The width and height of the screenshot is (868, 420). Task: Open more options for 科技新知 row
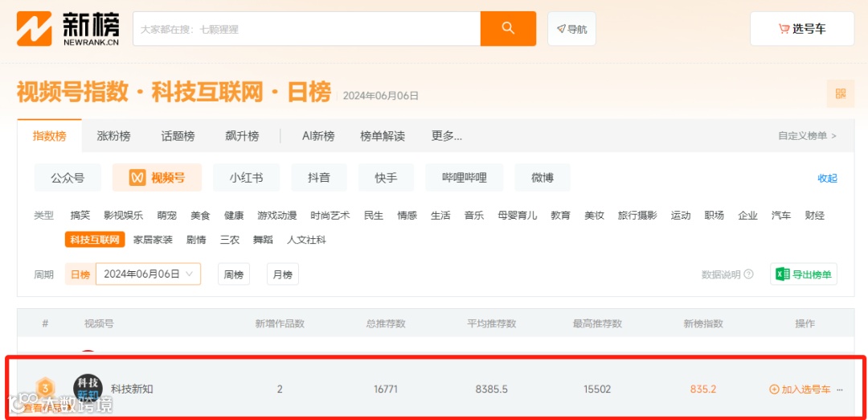tap(840, 389)
